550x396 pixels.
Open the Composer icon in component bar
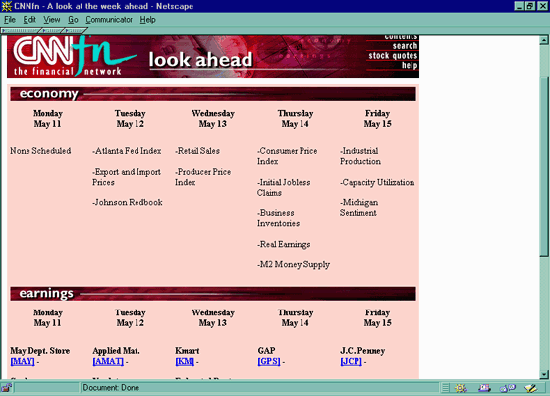[x=531, y=388]
